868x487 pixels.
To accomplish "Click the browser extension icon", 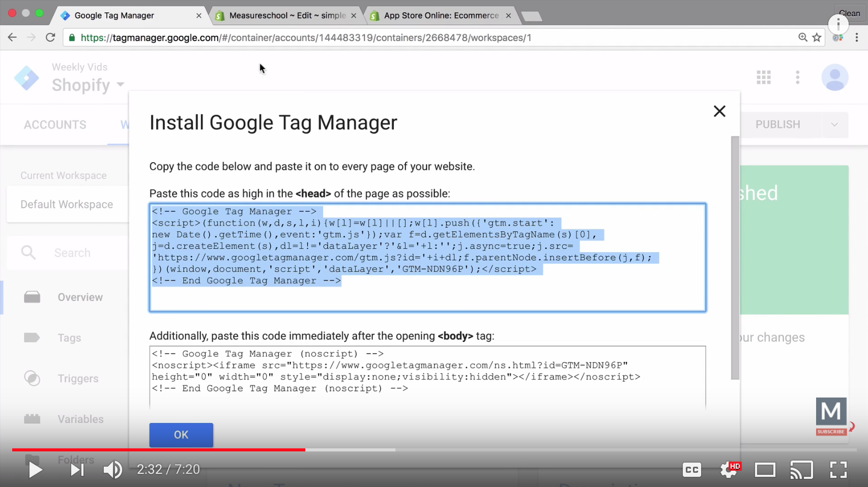I will pyautogui.click(x=837, y=38).
